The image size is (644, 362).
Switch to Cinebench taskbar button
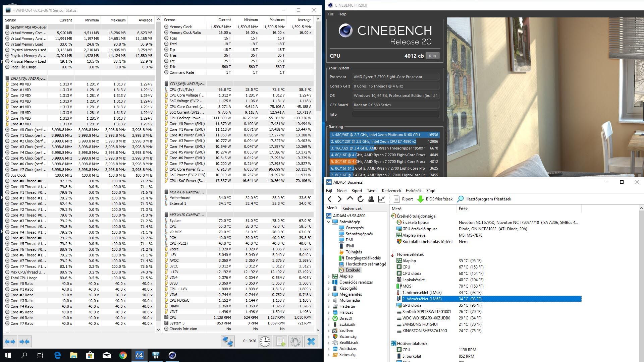(172, 355)
